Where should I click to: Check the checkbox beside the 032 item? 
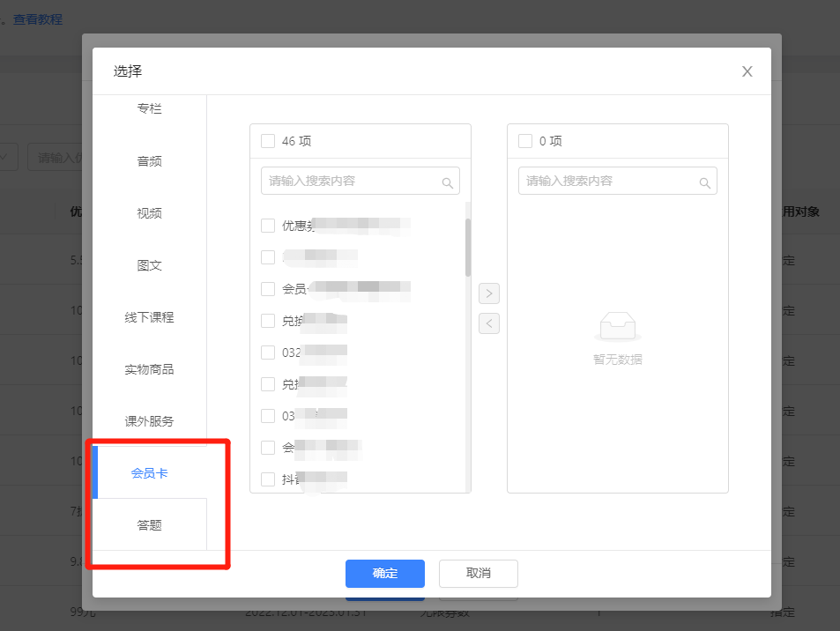[268, 352]
